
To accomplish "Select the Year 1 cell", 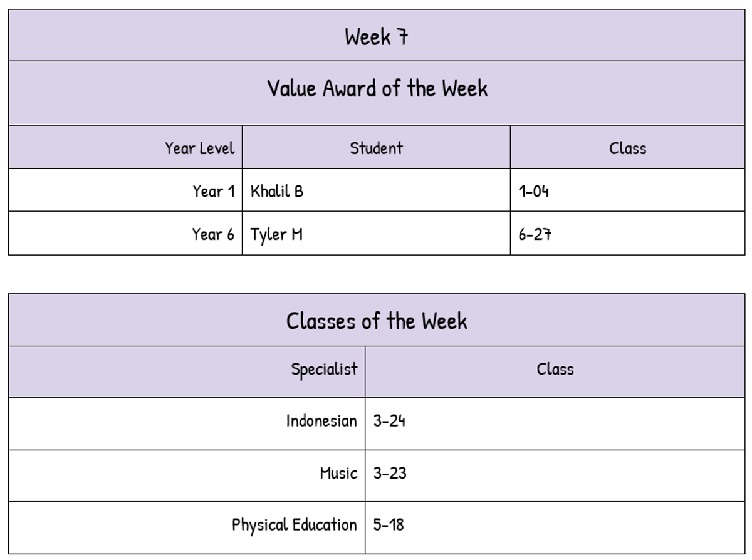I will point(213,191).
